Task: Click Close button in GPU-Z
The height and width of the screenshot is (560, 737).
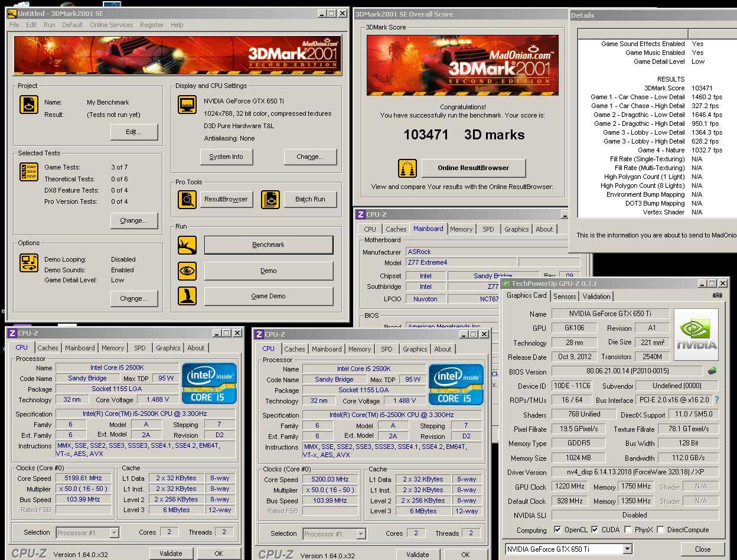Action: (703, 549)
